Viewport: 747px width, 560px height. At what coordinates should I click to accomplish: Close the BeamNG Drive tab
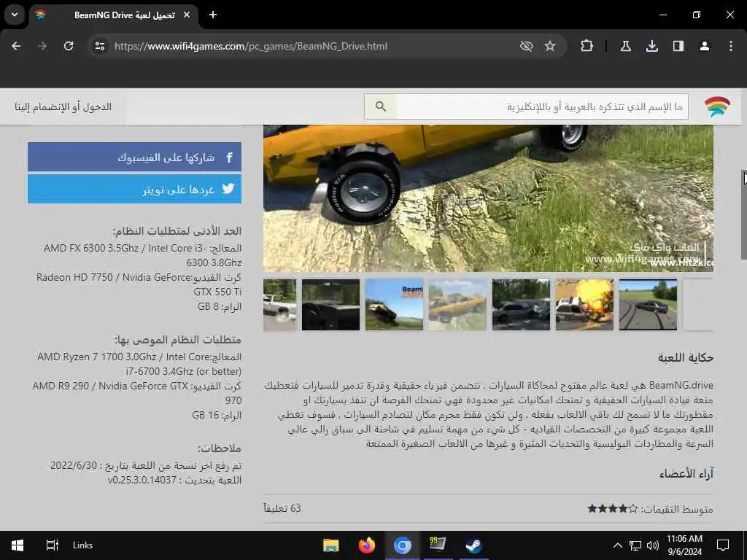click(187, 15)
